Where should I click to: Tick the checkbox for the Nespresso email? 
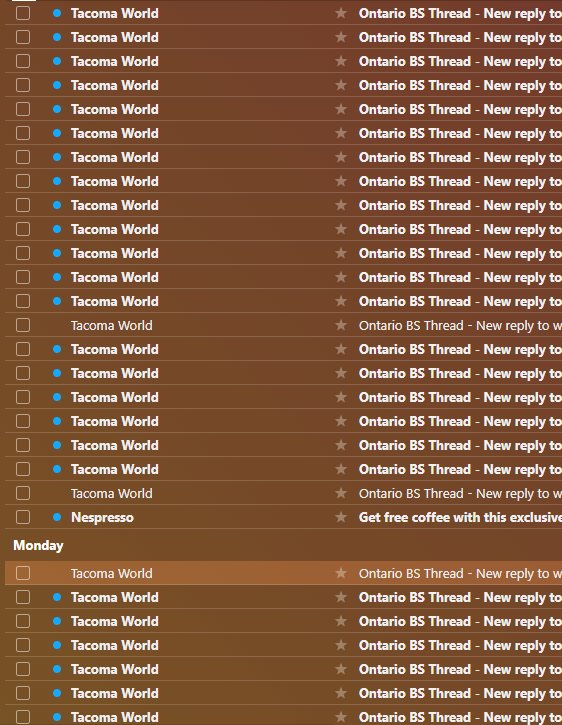pyautogui.click(x=23, y=517)
